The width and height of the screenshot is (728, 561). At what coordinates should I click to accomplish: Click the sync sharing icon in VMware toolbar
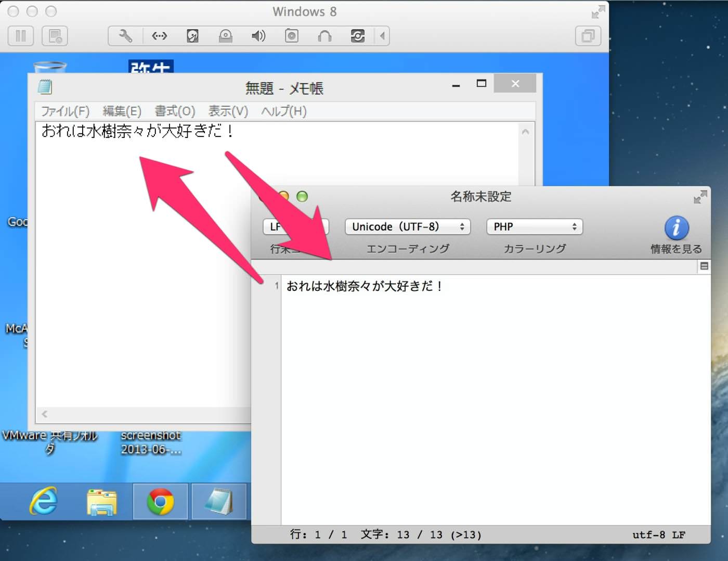point(358,36)
